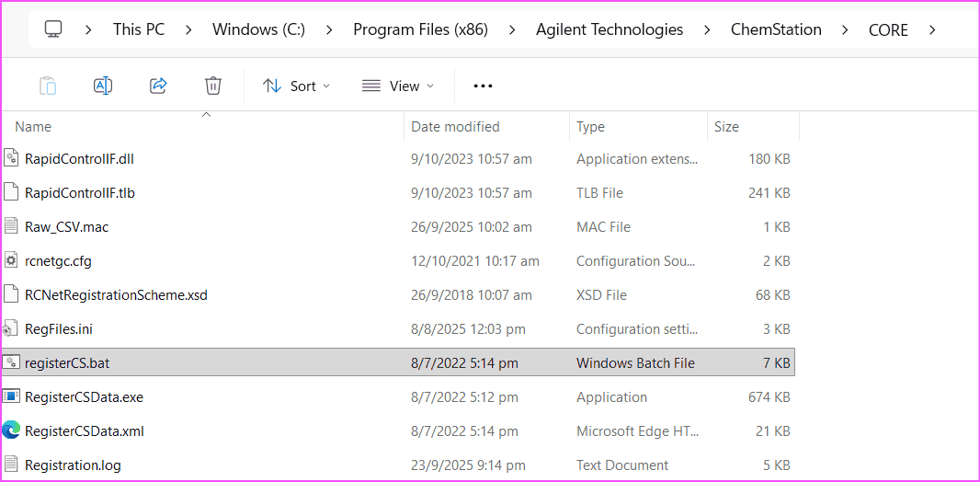Expand chevron after This PC
Viewport: 980px width, 482px height.
point(188,29)
